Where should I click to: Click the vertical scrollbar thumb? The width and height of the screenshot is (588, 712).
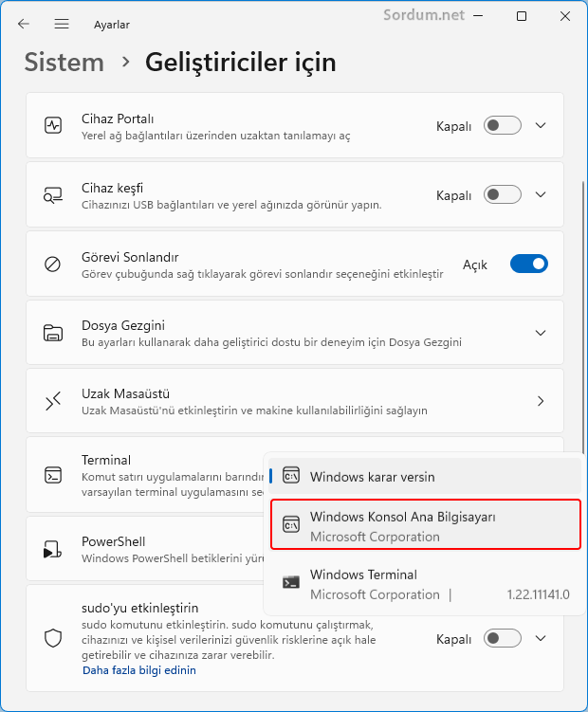click(x=583, y=318)
